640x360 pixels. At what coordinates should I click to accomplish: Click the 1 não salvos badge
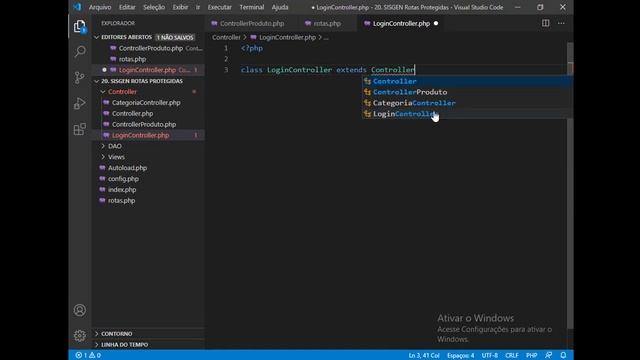pos(175,37)
